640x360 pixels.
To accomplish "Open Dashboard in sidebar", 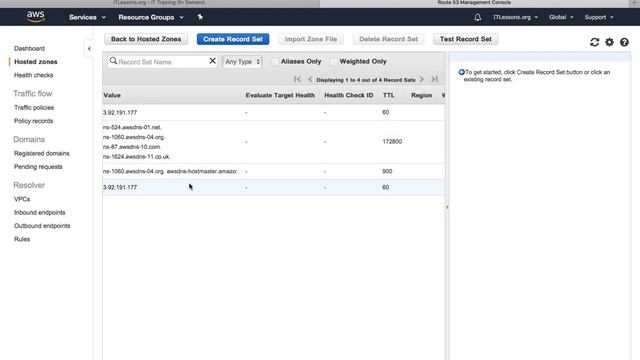I will 29,48.
